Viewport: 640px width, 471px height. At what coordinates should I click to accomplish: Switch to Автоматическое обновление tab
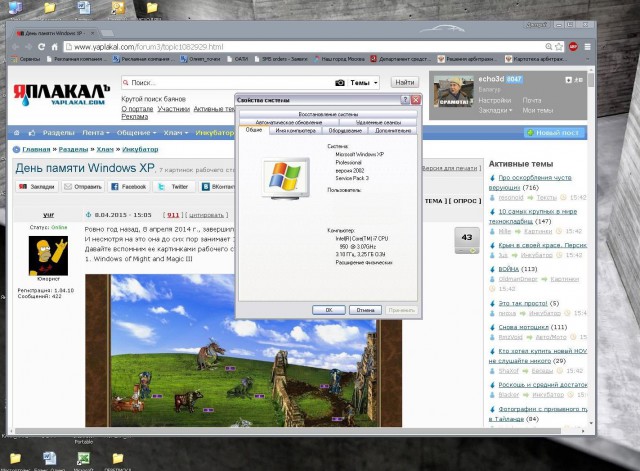289,122
